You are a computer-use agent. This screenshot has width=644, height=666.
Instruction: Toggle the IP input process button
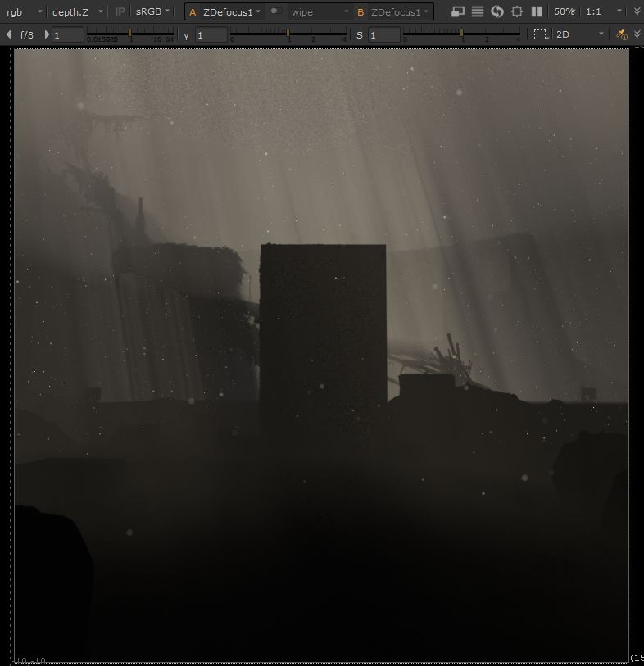tap(120, 11)
